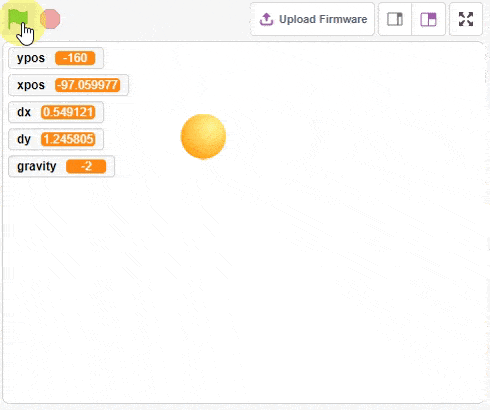Screen dimensions: 490x410
Task: Switch to large stage layout
Action: pos(428,19)
